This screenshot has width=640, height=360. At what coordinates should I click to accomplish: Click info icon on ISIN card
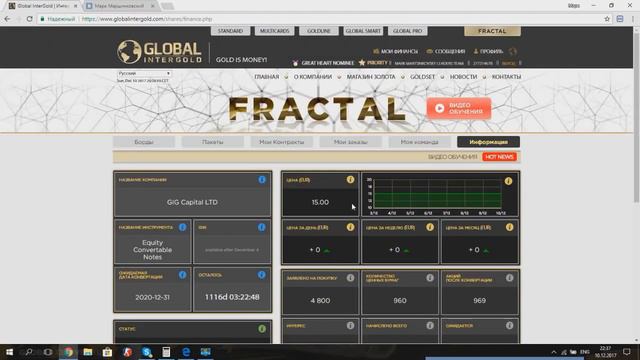262,227
